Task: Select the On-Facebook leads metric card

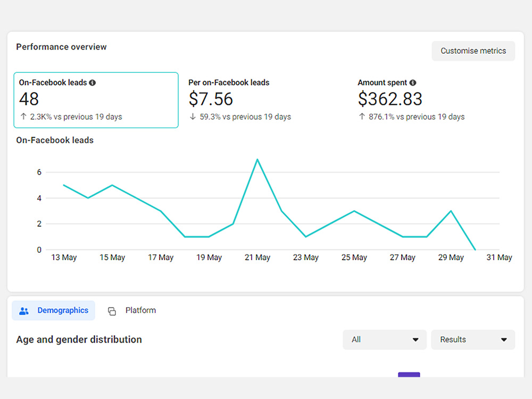Action: click(96, 100)
